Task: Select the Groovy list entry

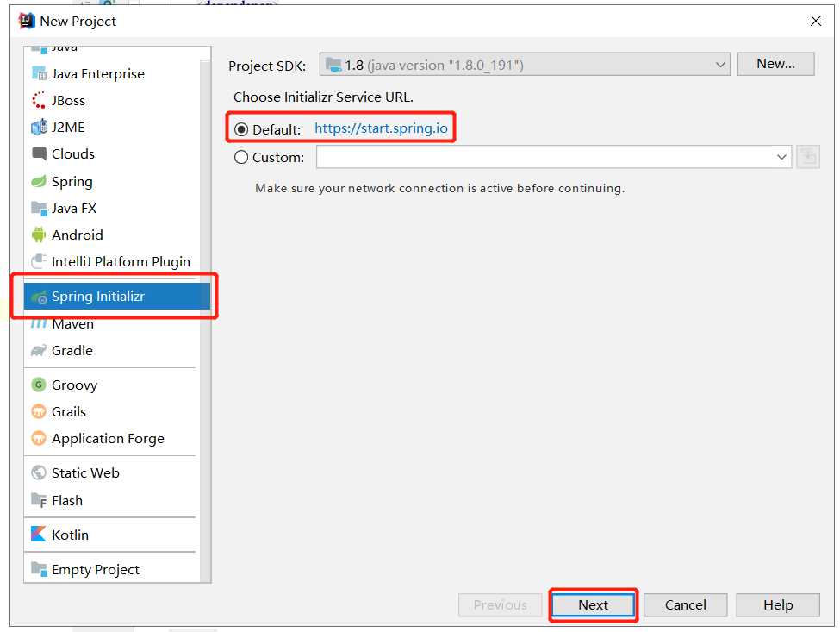Action: (x=112, y=385)
